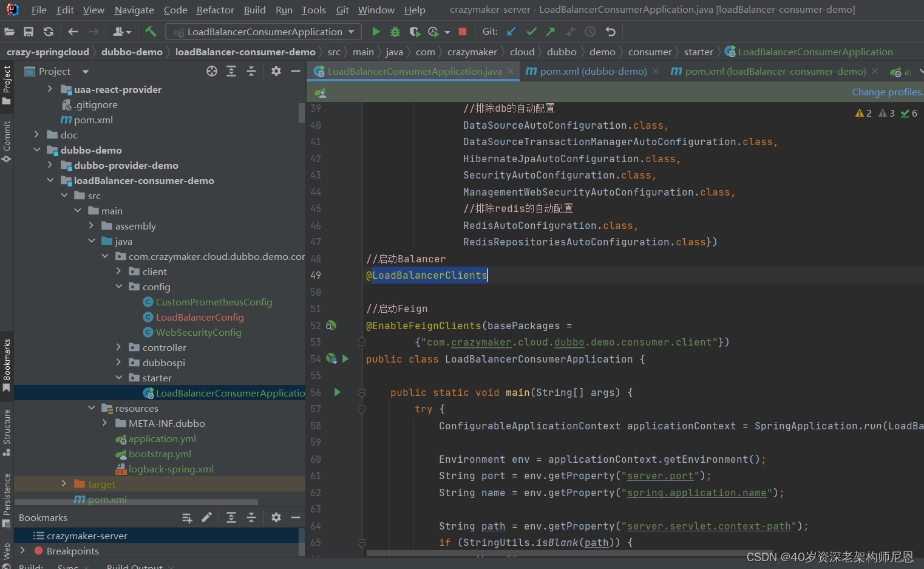Click add bookmark list icon in Bookmarks

point(187,517)
